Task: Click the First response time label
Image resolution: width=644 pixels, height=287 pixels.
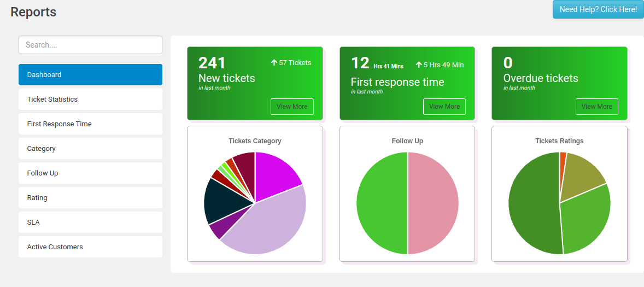Action: click(397, 82)
